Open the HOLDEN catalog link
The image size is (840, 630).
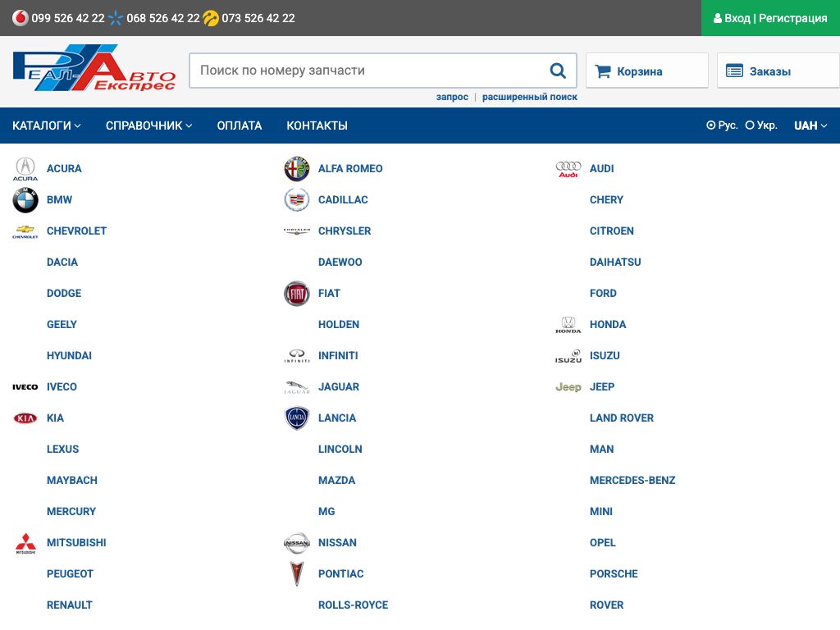(339, 325)
